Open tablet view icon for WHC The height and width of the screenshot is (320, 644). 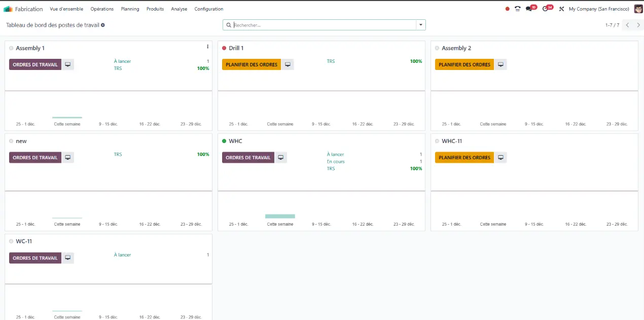click(281, 158)
